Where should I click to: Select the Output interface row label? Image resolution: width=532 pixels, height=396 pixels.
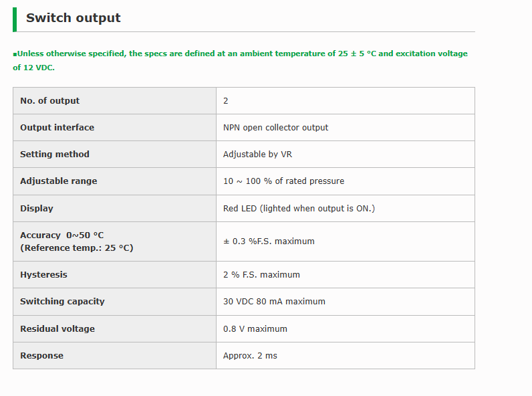(x=115, y=128)
